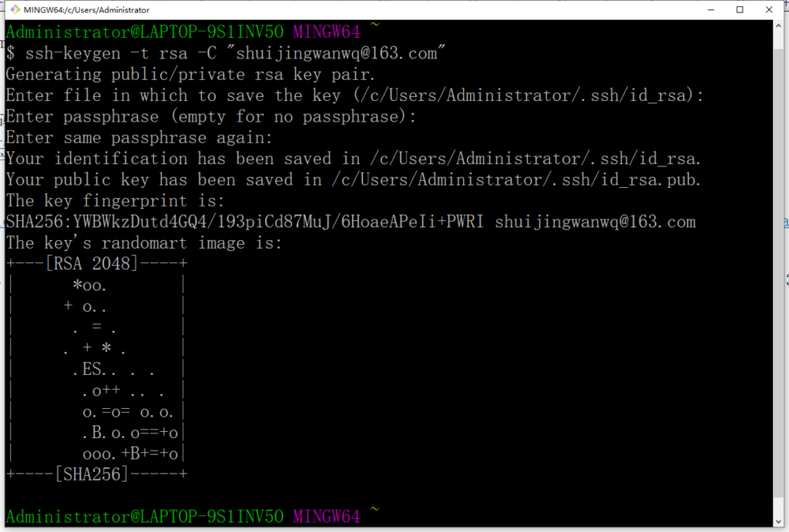Click the [RSA 2048] randomart header
789x532 pixels.
[x=92, y=263]
